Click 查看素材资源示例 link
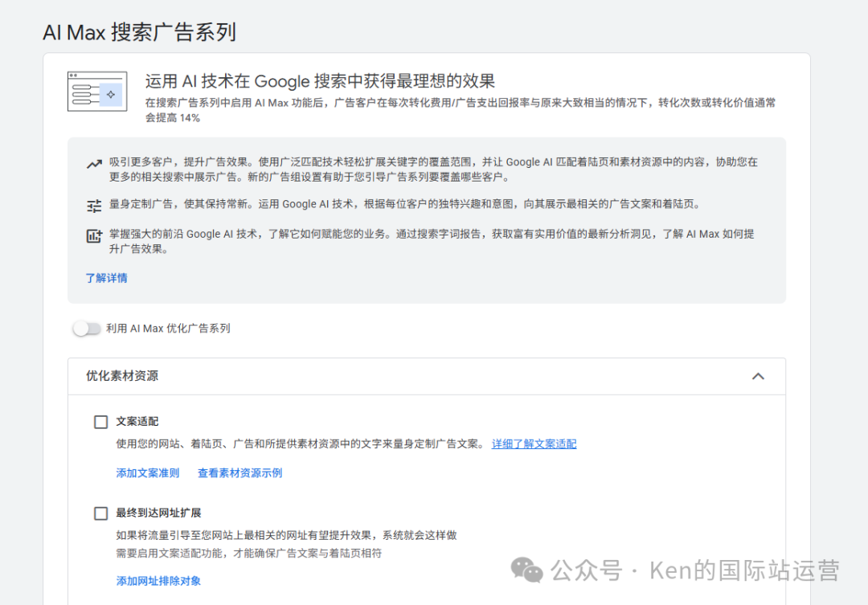The width and height of the screenshot is (868, 605). (x=240, y=473)
